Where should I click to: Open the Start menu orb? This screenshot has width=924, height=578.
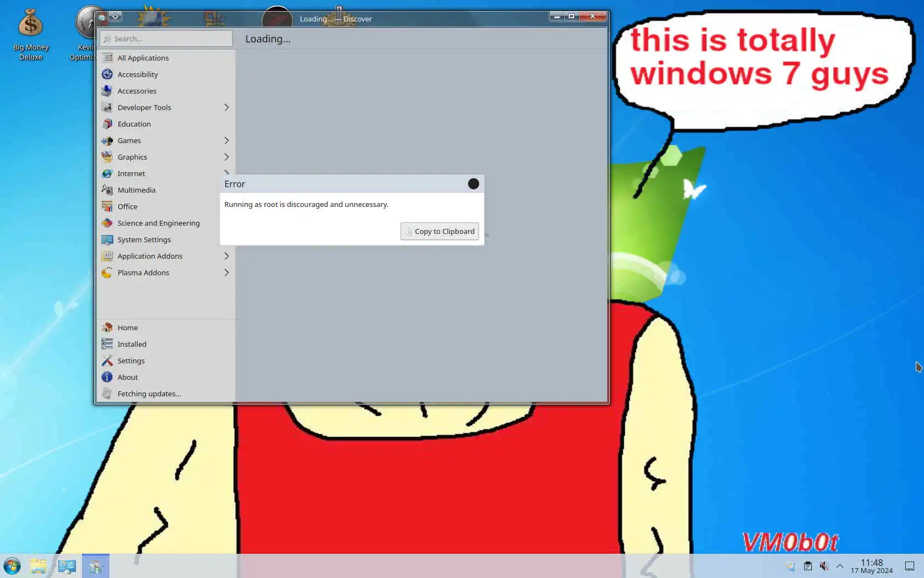pos(12,566)
